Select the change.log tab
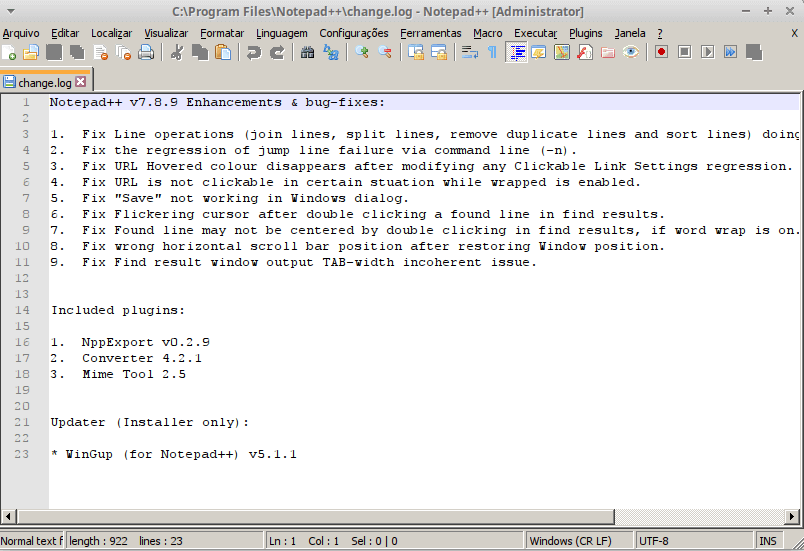 [45, 82]
